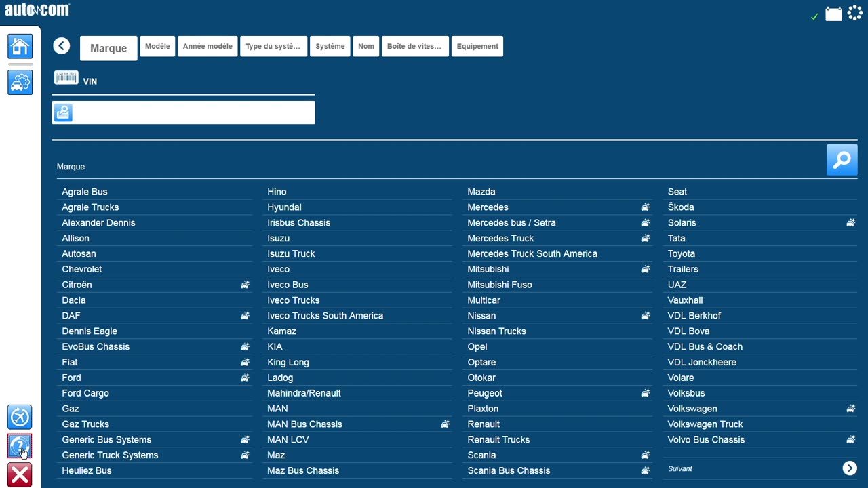Viewport: 868px width, 488px height.
Task: Choose Chevrolet in the brand list
Action: (82, 269)
